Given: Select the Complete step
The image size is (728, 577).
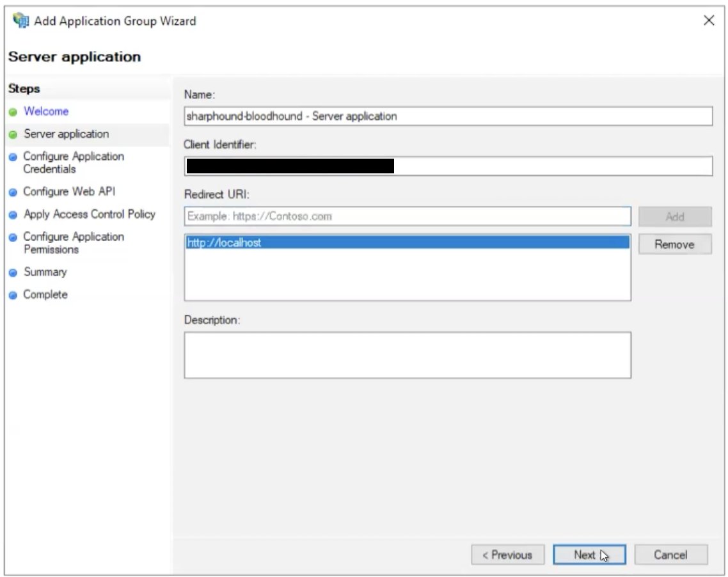Looking at the screenshot, I should (45, 294).
